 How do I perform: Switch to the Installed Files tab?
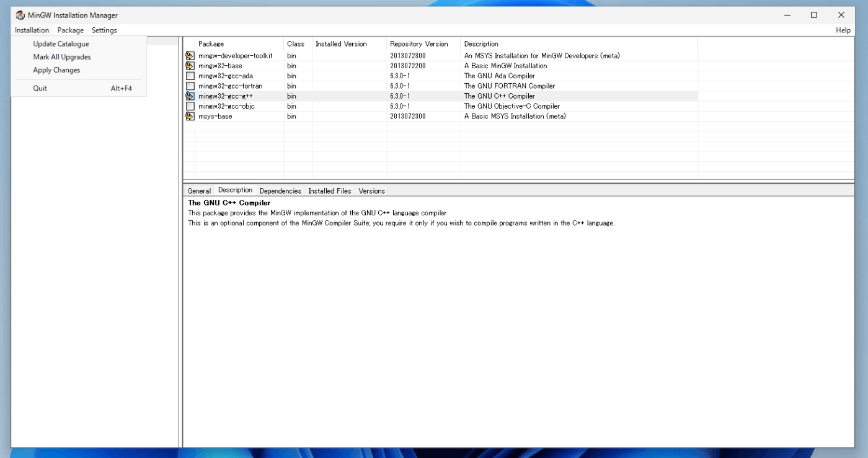(x=330, y=191)
